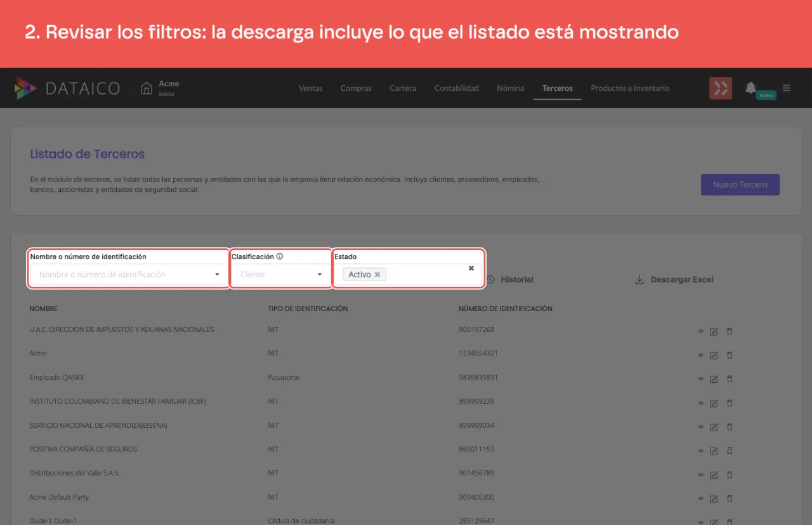Image resolution: width=812 pixels, height=525 pixels.
Task: Edit the U.A.E. DIRECCION DE IMPUESTOS row
Action: point(714,331)
